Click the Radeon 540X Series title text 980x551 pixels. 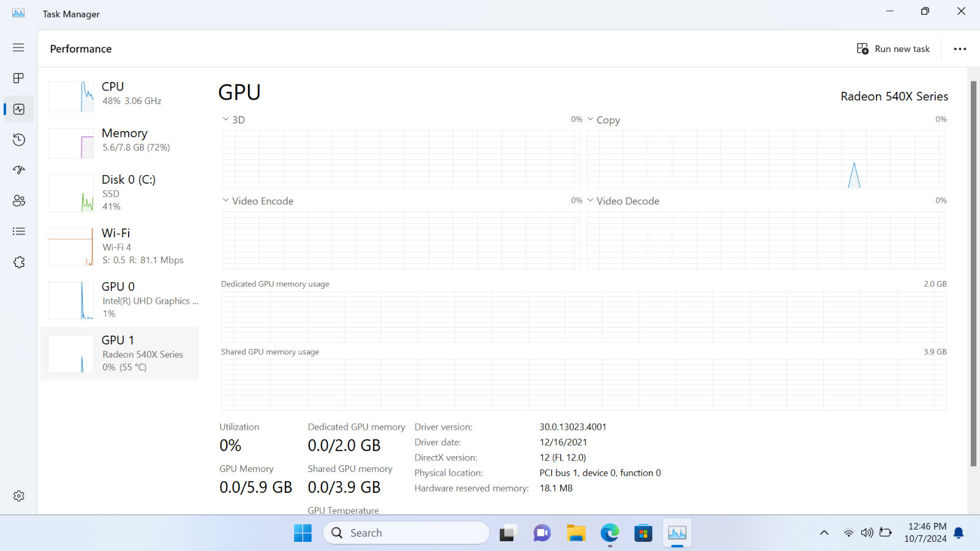click(894, 96)
